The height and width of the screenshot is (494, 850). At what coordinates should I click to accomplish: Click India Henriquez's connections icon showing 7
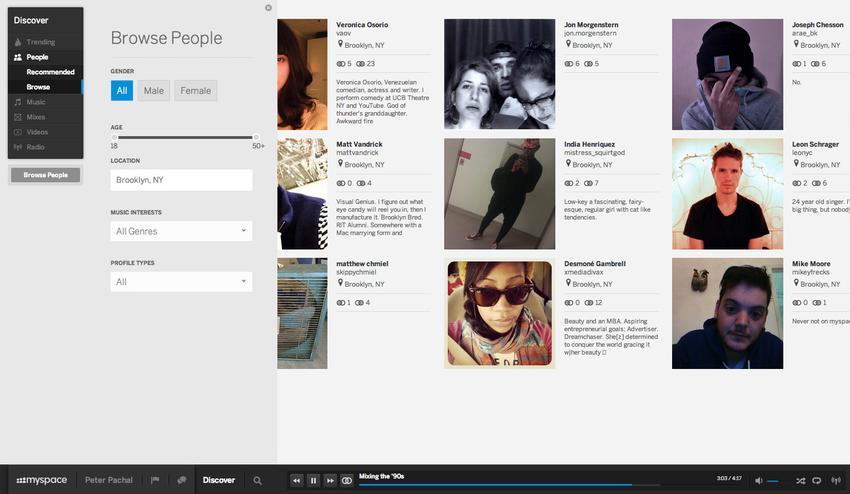(x=588, y=183)
